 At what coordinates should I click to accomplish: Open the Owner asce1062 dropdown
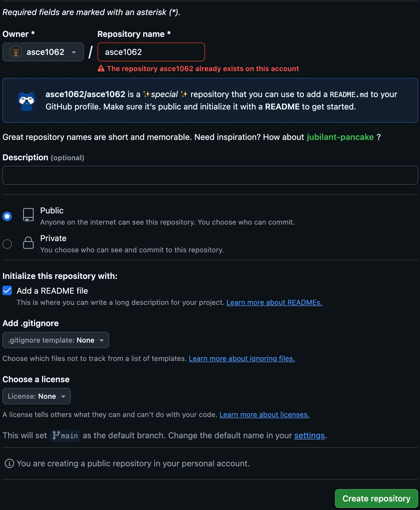pos(43,52)
